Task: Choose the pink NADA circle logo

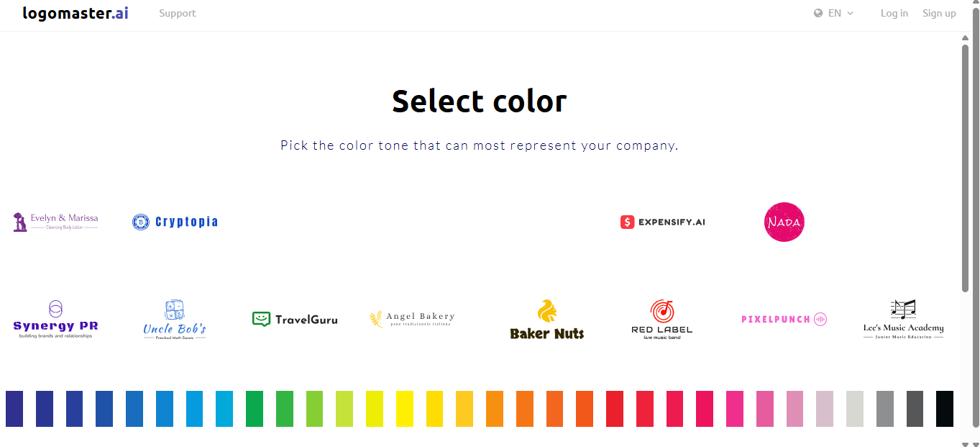Action: coord(784,222)
